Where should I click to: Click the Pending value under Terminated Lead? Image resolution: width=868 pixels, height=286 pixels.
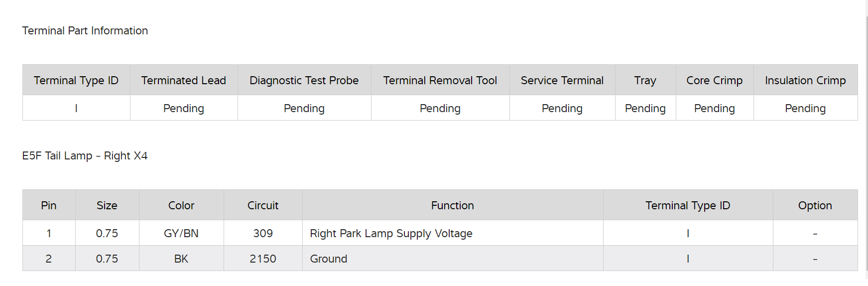coord(183,108)
